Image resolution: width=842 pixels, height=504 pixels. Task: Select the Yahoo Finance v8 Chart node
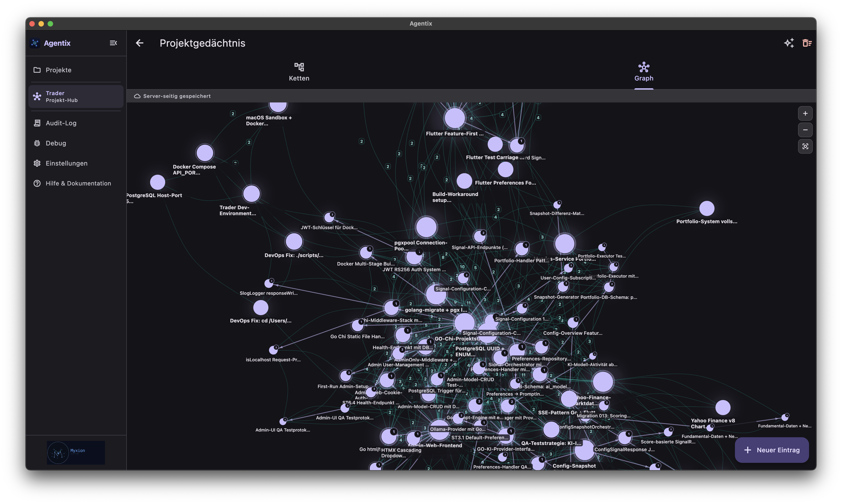pos(723,407)
